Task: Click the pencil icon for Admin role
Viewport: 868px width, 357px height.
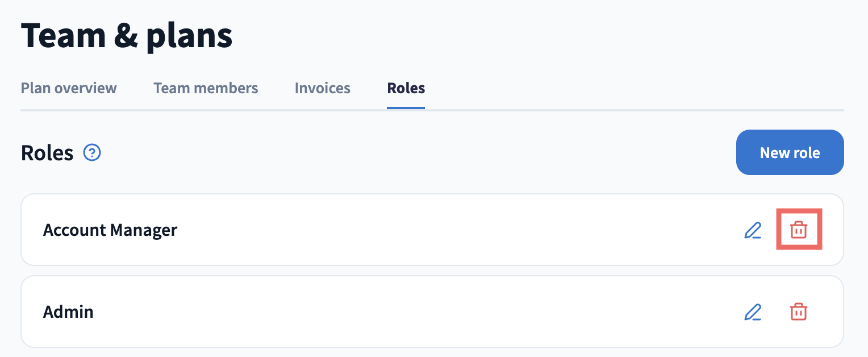Action: pos(753,312)
